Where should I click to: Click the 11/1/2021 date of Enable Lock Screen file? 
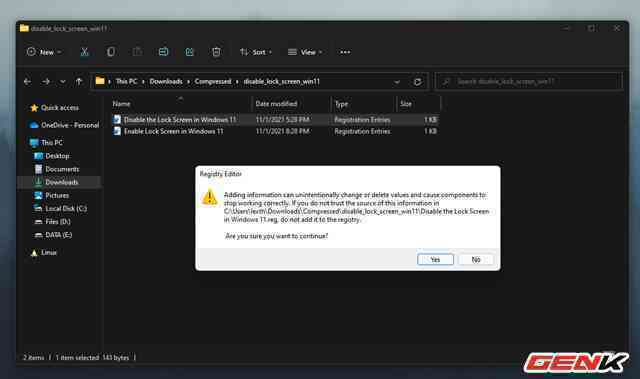tap(282, 131)
